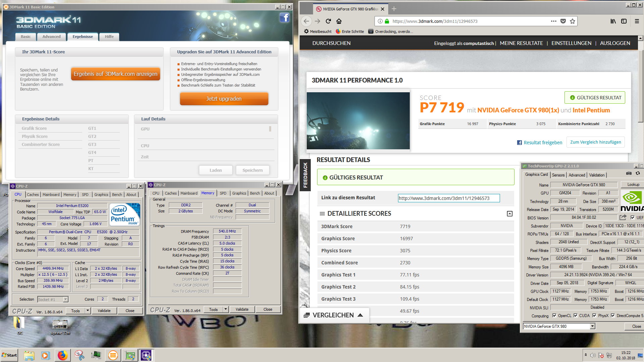
Task: Open the Resultat freigeben link
Action: (539, 143)
